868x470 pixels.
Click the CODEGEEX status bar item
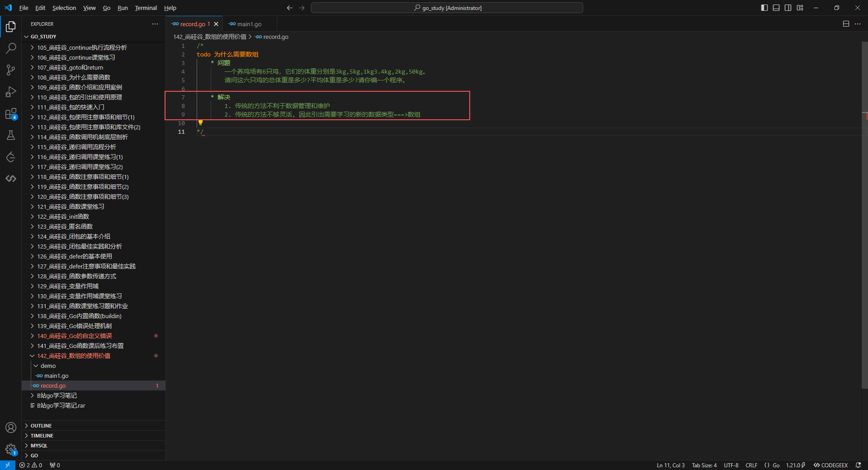830,465
